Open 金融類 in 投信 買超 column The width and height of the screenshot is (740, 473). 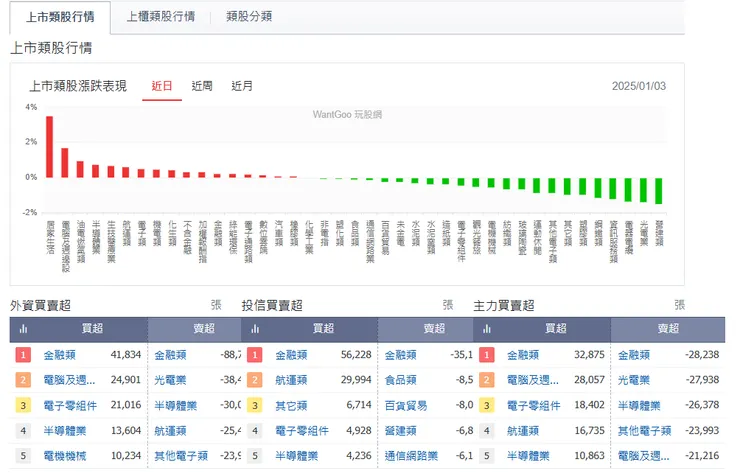click(291, 355)
